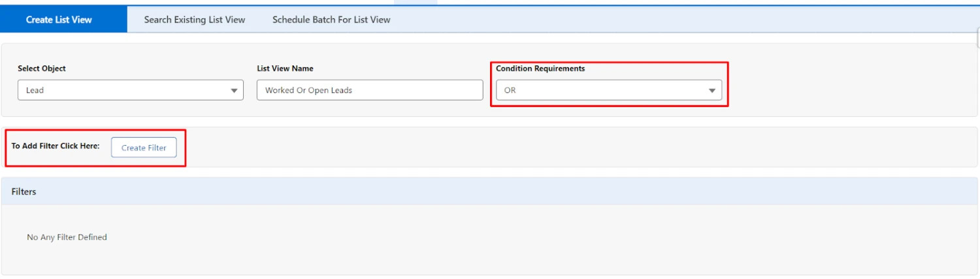This screenshot has height=279, width=980.
Task: Click the Select Object field label
Action: point(42,69)
